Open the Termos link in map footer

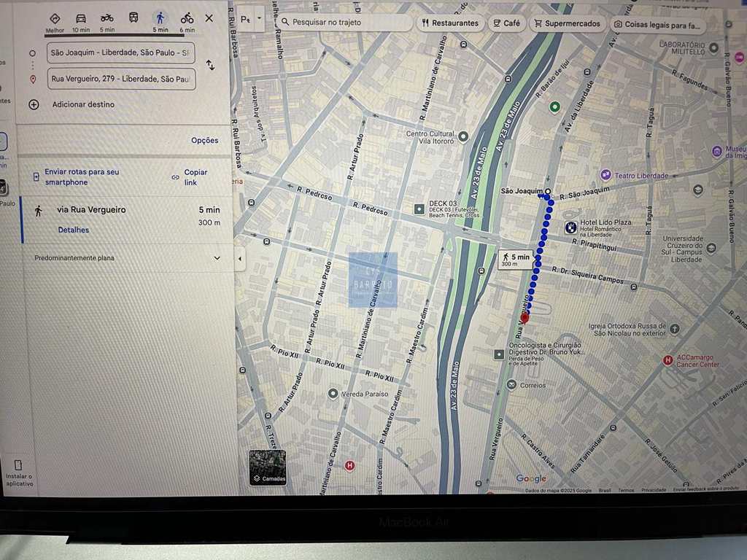[x=626, y=490]
